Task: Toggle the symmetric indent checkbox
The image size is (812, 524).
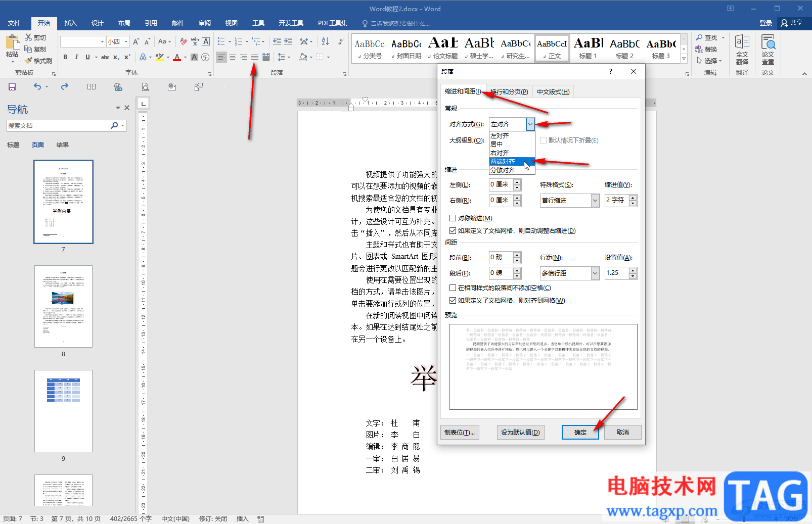Action: click(453, 218)
